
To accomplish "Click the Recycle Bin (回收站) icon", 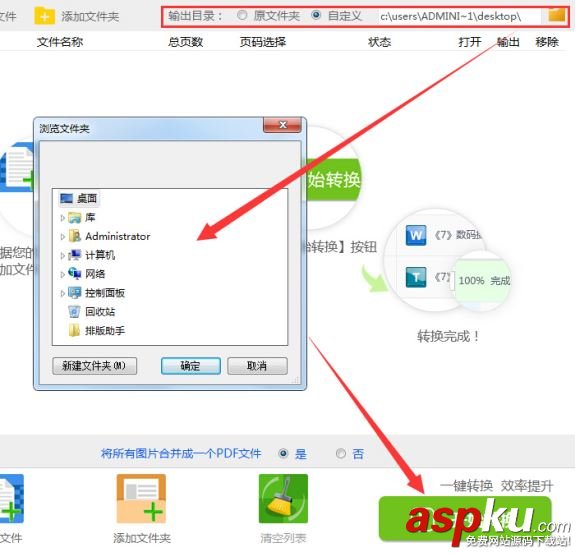I will coord(74,312).
